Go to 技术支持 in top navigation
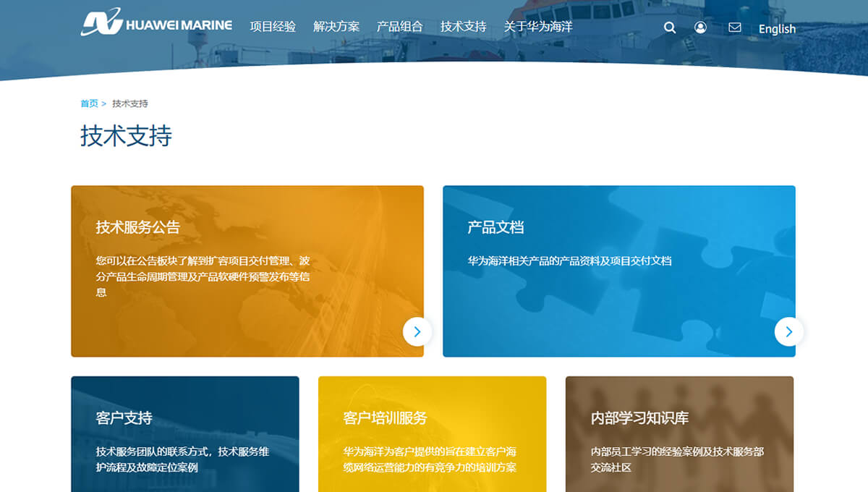The width and height of the screenshot is (868, 492). coord(464,27)
